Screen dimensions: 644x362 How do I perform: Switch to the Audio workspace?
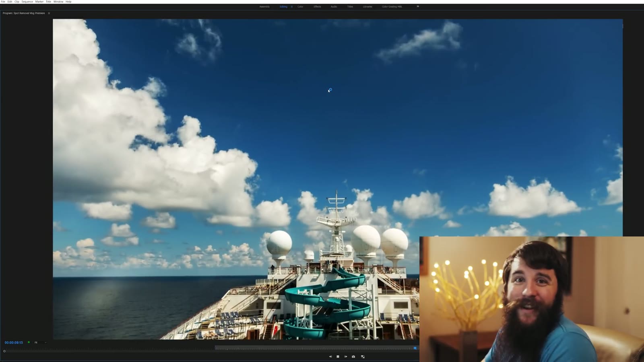(334, 6)
